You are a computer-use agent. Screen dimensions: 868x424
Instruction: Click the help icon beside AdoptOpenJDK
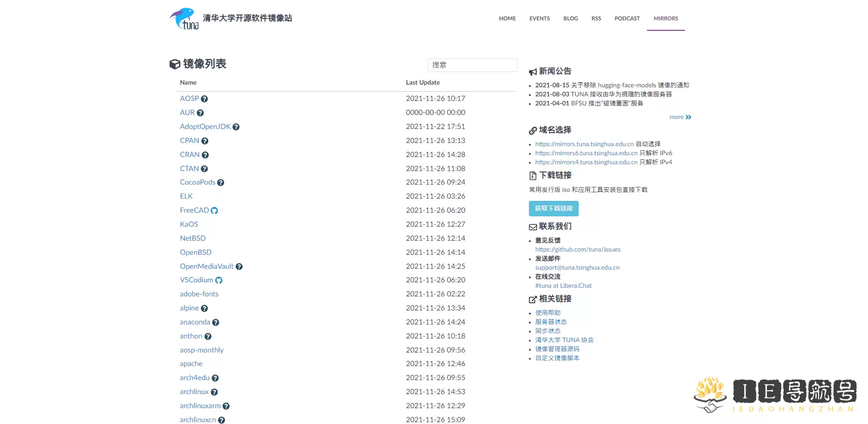(x=236, y=127)
